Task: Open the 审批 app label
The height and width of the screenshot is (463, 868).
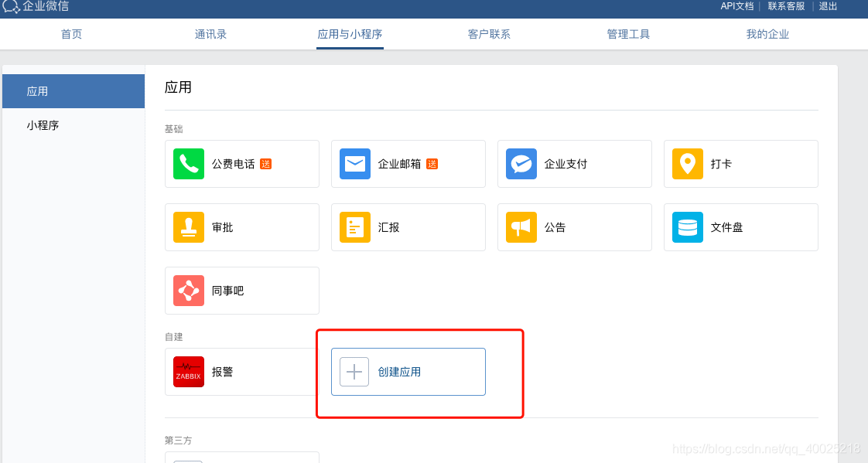Action: pyautogui.click(x=223, y=227)
